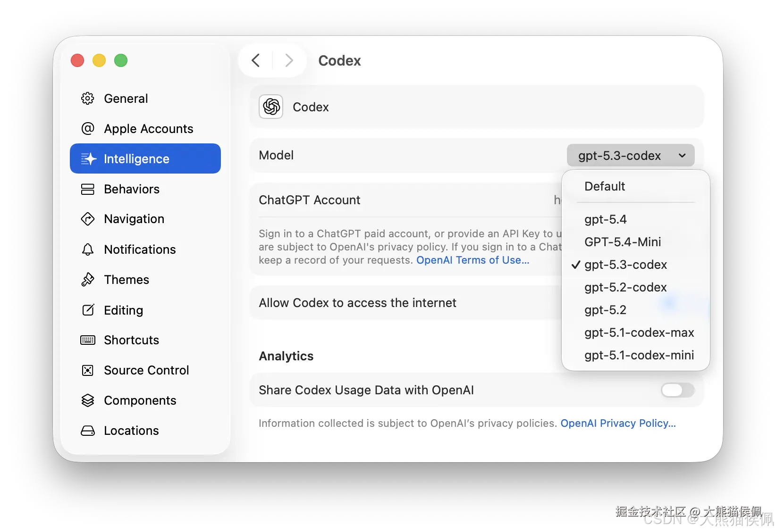Open the OpenAI Terms of Use link
Screen dimensions: 776x532
(472, 260)
